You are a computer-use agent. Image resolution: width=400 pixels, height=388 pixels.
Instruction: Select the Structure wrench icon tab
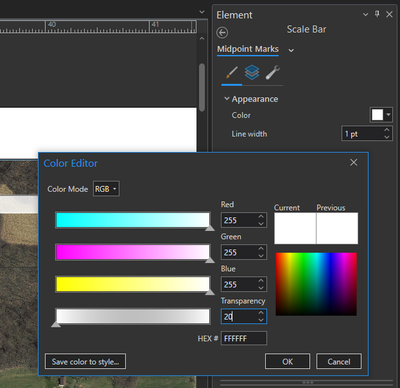(273, 72)
